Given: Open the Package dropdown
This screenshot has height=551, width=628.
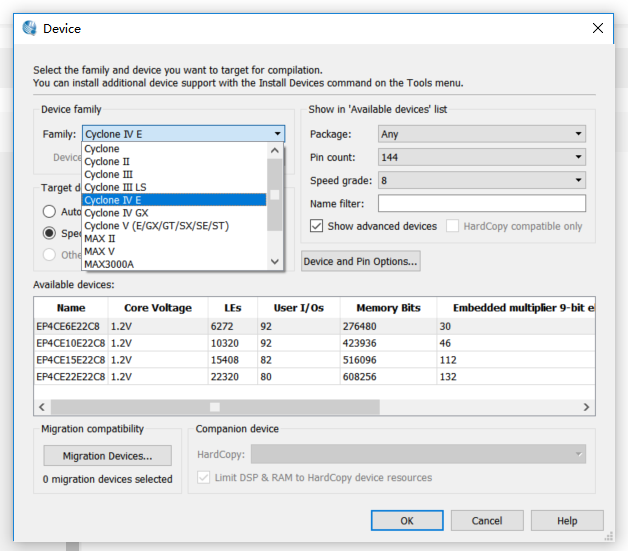Looking at the screenshot, I should click(482, 134).
